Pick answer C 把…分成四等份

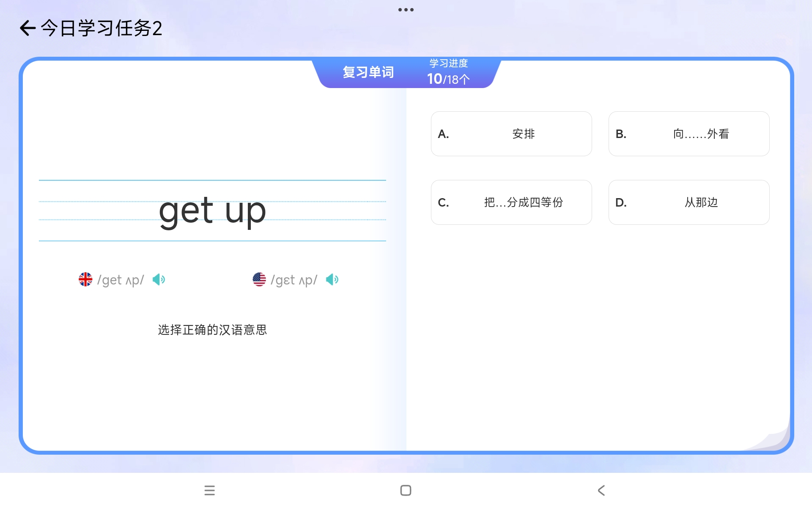point(511,202)
